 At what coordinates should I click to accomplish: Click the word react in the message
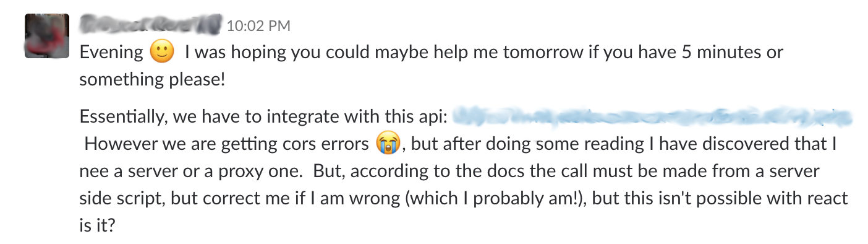825,199
